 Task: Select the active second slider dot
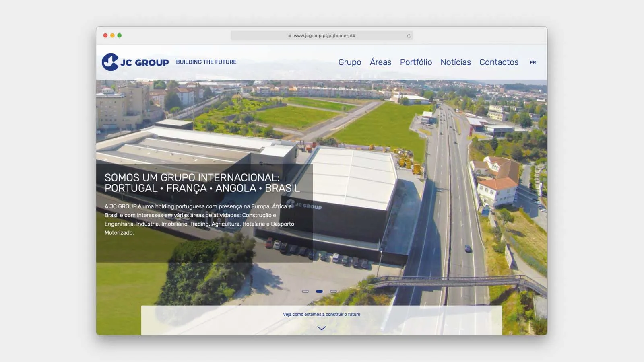(319, 291)
